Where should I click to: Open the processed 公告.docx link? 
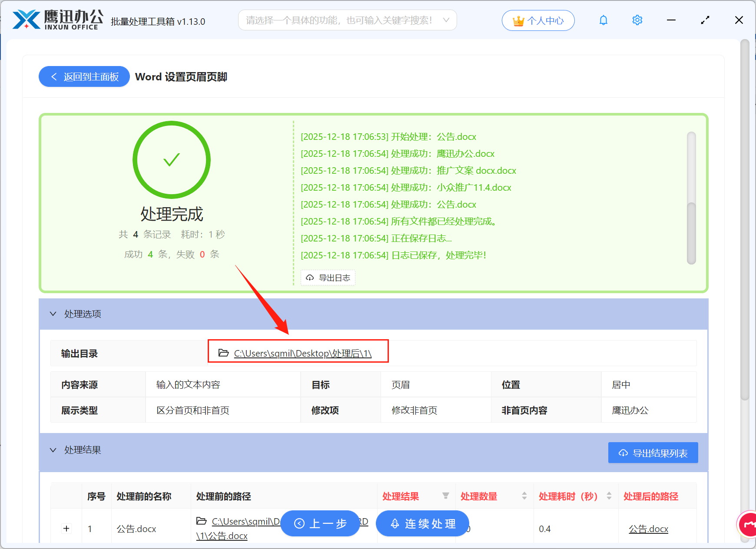(648, 529)
